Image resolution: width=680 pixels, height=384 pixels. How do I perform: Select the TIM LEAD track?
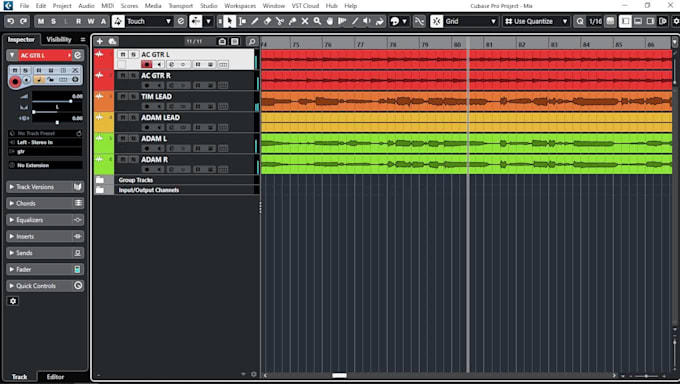pos(156,96)
